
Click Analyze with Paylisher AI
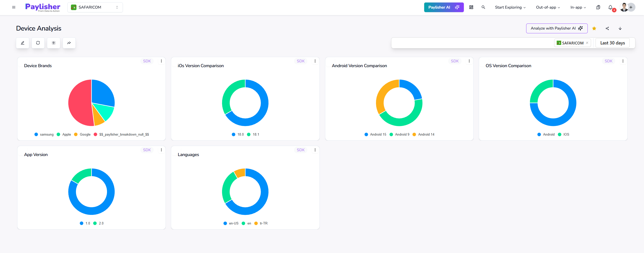click(557, 28)
